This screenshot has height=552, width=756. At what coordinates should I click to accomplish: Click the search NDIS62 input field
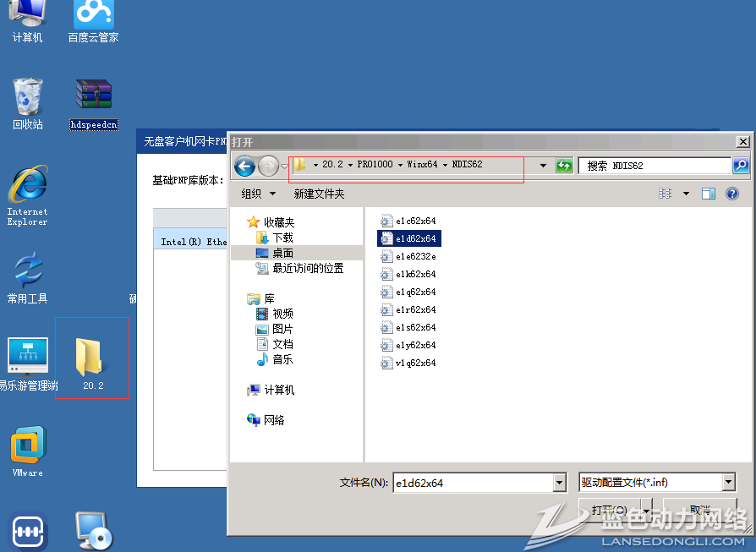click(x=654, y=166)
